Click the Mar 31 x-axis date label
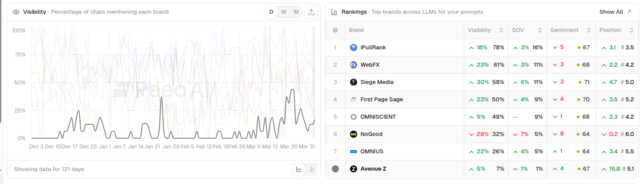This screenshot has height=184, width=644. tap(307, 146)
